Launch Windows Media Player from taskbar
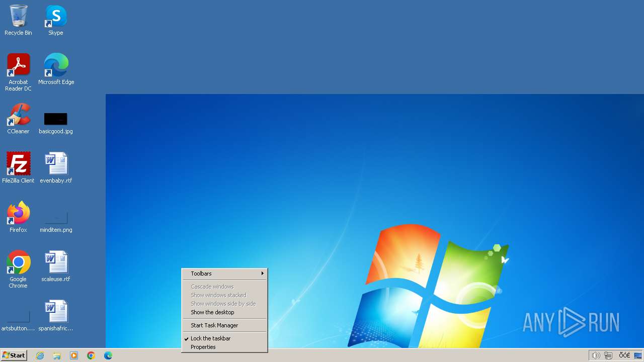 74,355
